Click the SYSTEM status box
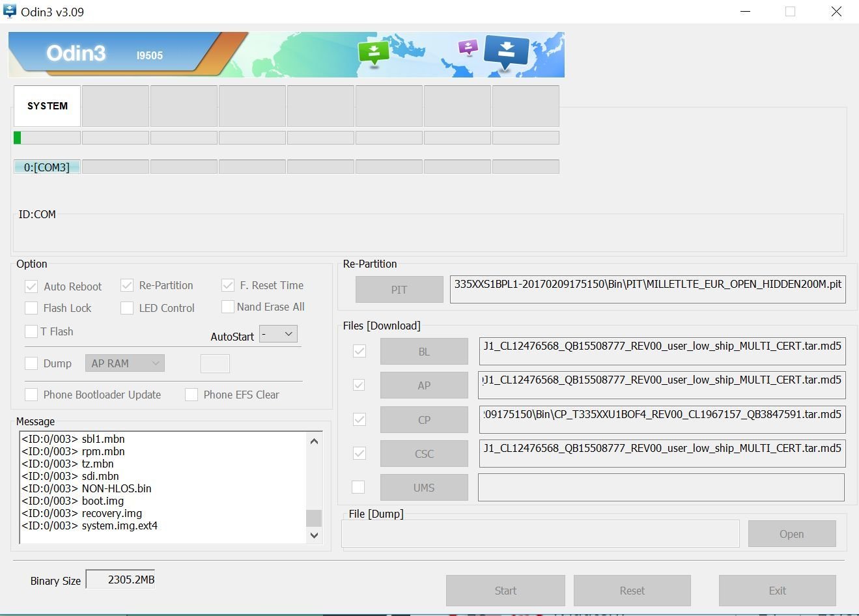This screenshot has width=859, height=616. click(x=47, y=106)
